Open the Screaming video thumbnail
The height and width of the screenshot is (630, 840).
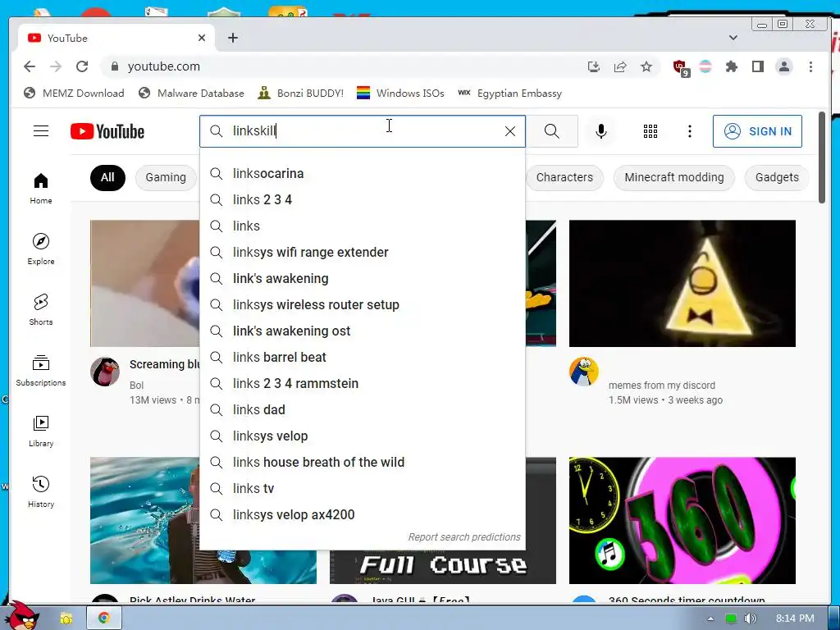point(145,283)
